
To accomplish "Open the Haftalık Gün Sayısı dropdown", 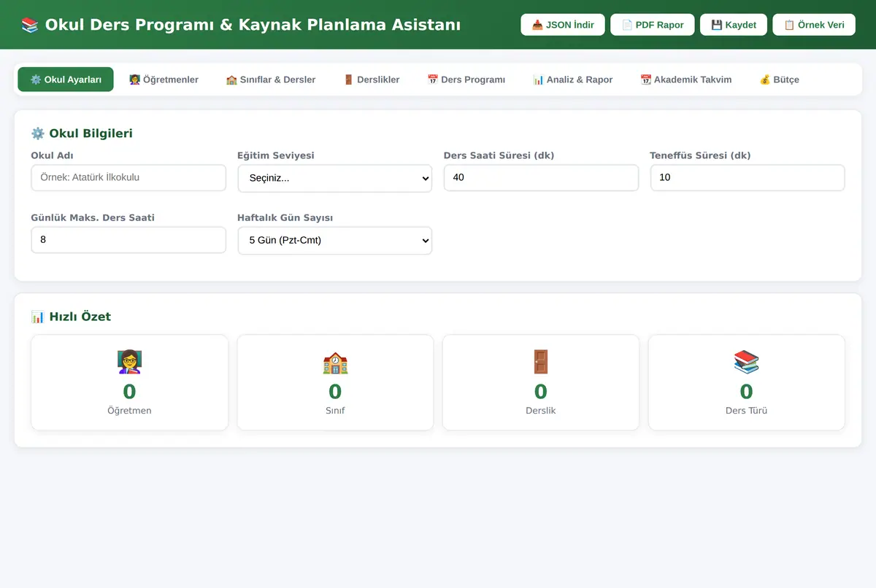I will (335, 240).
